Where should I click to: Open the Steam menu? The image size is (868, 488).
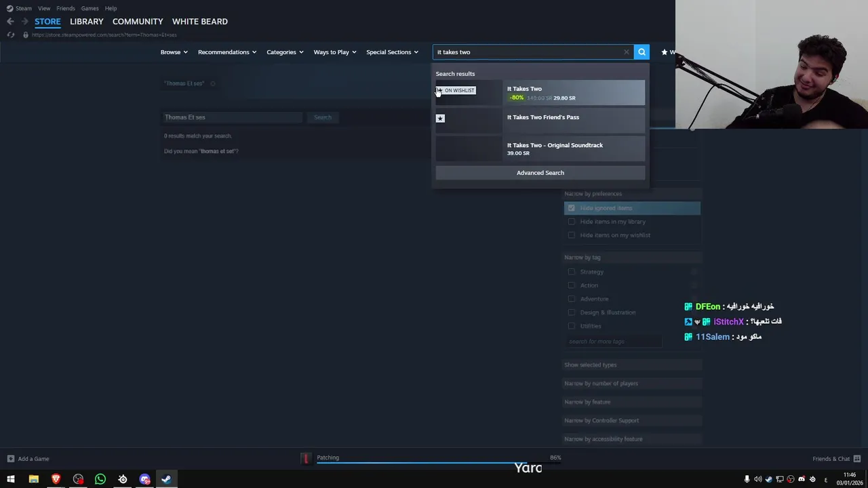[24, 8]
